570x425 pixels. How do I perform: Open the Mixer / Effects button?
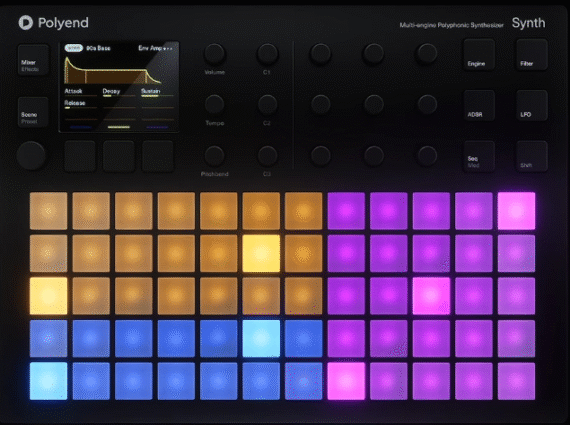33,60
